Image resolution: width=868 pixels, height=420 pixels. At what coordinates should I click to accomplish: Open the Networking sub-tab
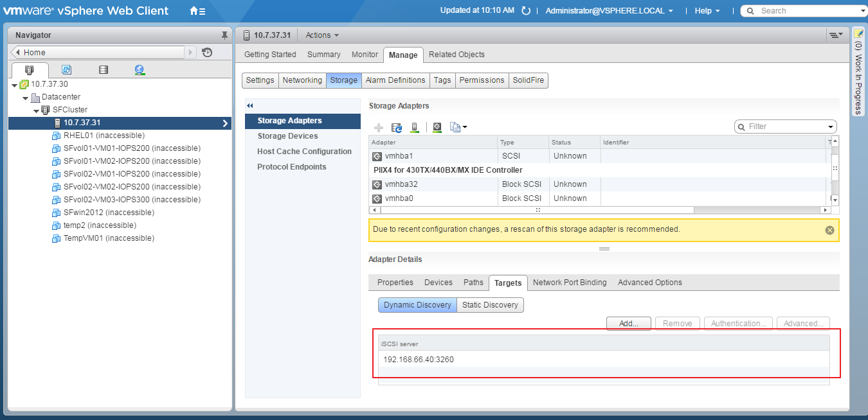302,80
